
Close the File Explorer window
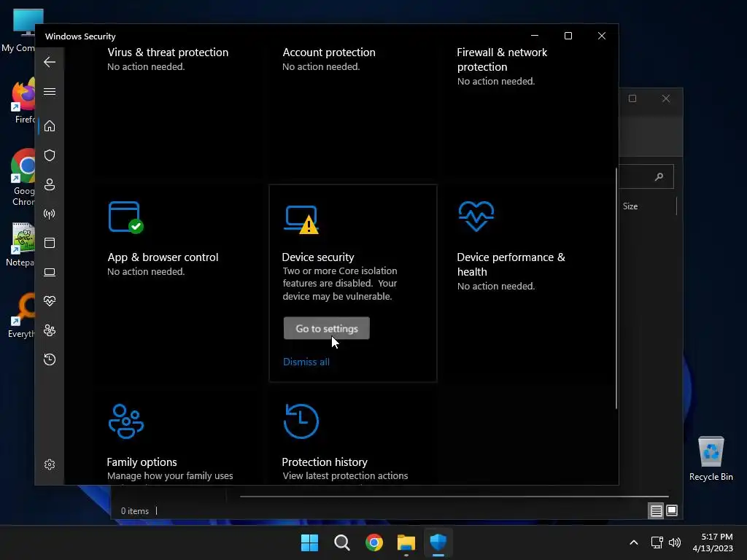click(666, 98)
